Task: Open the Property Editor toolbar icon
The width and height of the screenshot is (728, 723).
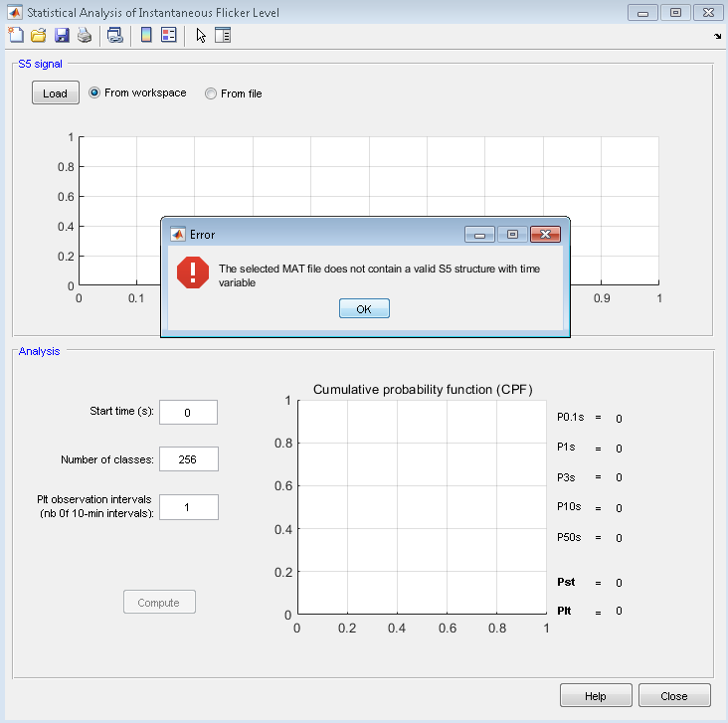Action: pos(223,36)
